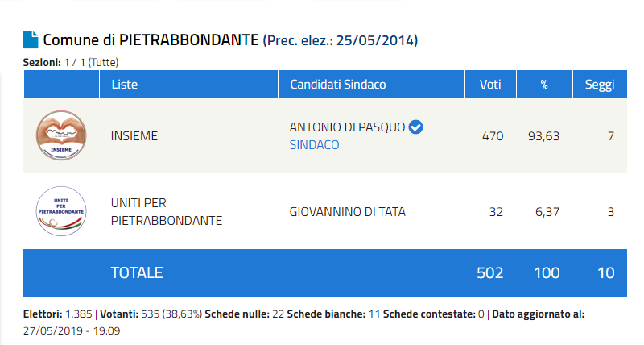This screenshot has width=644, height=345.
Task: Click the blue checkmark badge beside Antonio Di Pasquo
Action: tap(415, 127)
